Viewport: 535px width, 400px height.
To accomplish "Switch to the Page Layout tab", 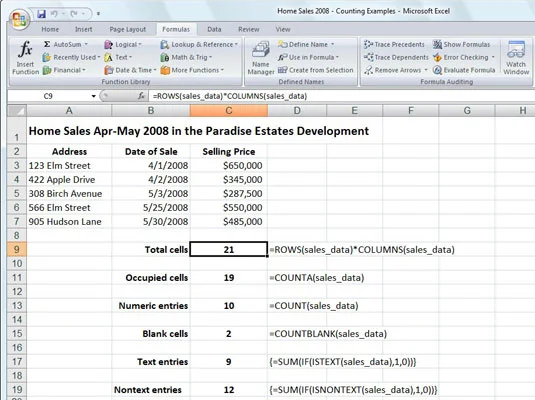I will [x=128, y=29].
